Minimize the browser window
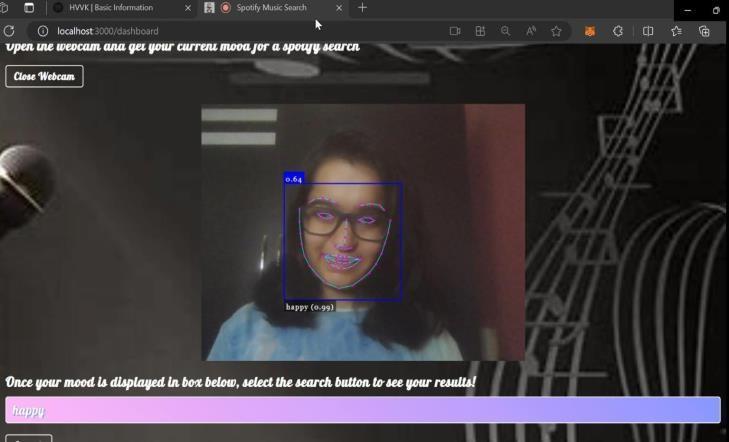The height and width of the screenshot is (442, 729). (687, 10)
